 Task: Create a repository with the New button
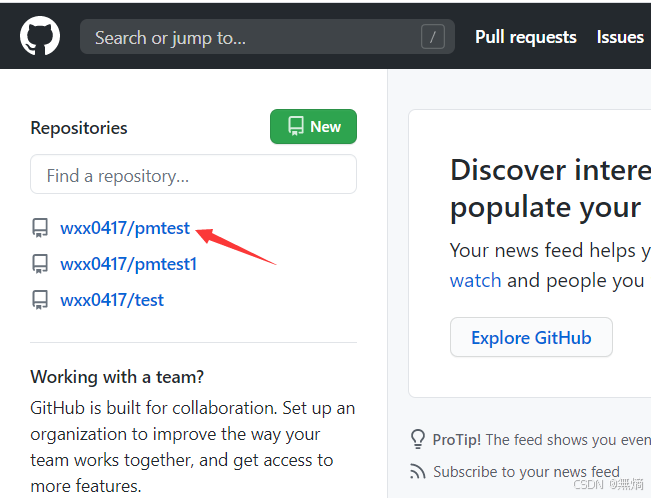point(313,127)
